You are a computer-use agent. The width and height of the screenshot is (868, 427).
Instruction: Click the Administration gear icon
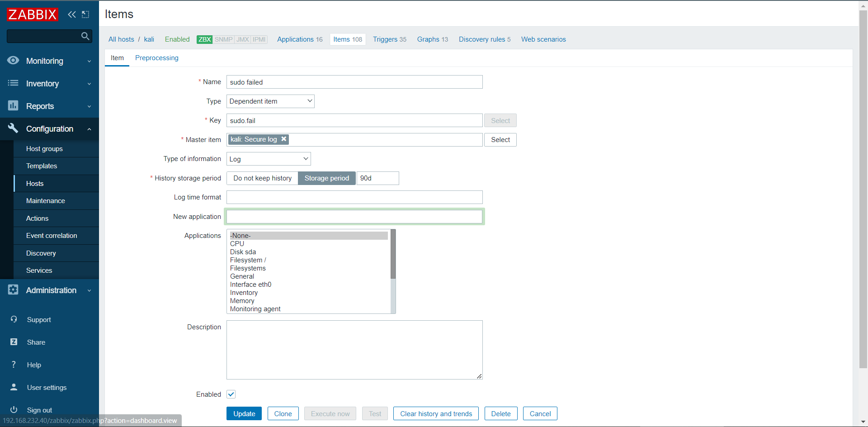click(13, 290)
